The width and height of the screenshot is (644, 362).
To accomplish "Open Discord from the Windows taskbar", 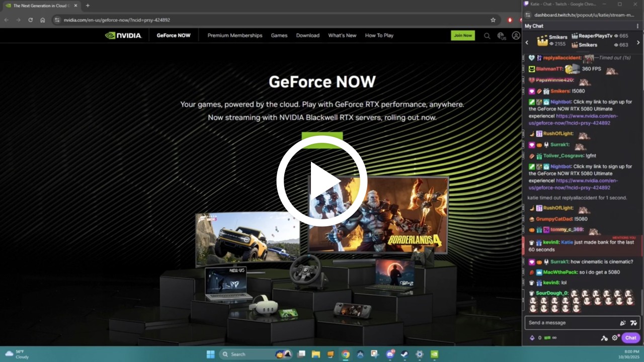I will pyautogui.click(x=389, y=354).
